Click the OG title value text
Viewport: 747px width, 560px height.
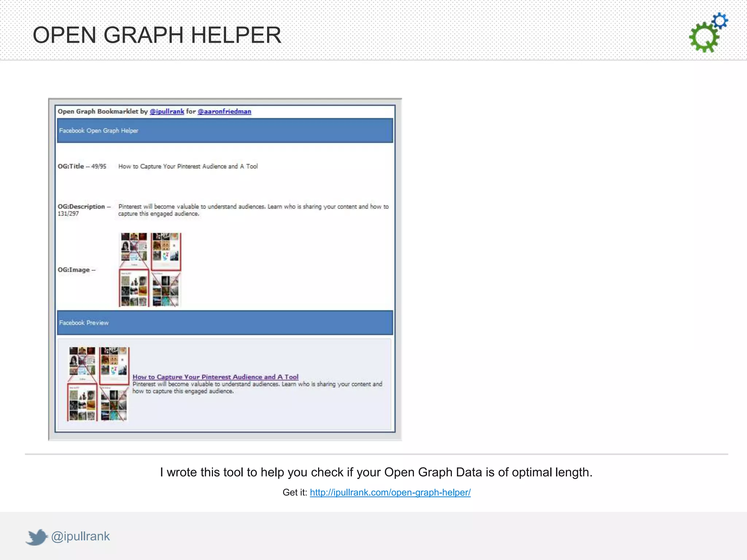click(x=188, y=166)
